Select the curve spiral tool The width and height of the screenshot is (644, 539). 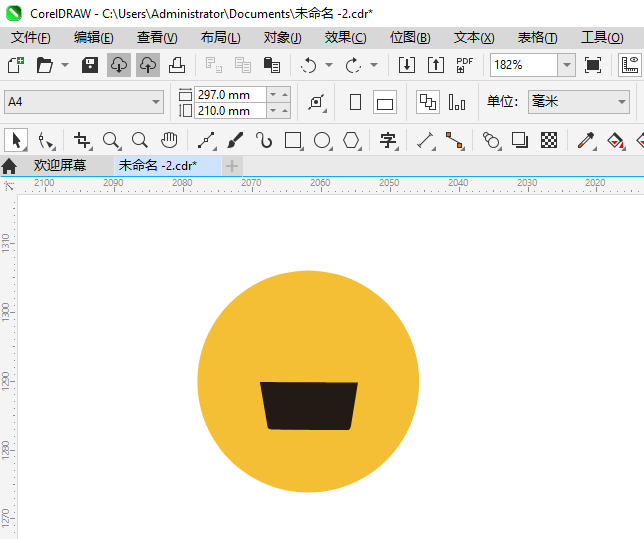(264, 141)
